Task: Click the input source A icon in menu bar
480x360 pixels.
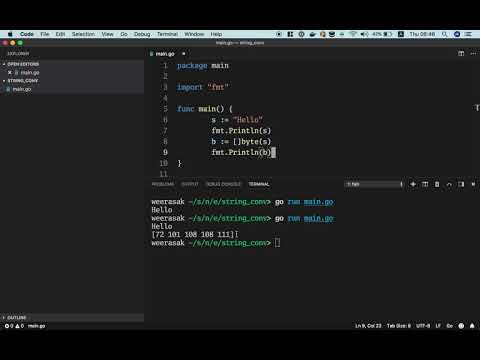Action: tap(401, 34)
